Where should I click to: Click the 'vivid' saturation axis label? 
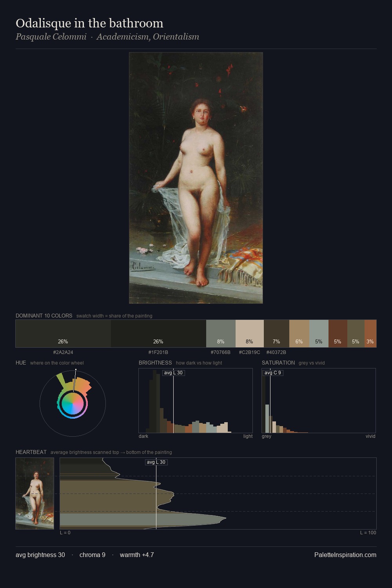tap(370, 436)
